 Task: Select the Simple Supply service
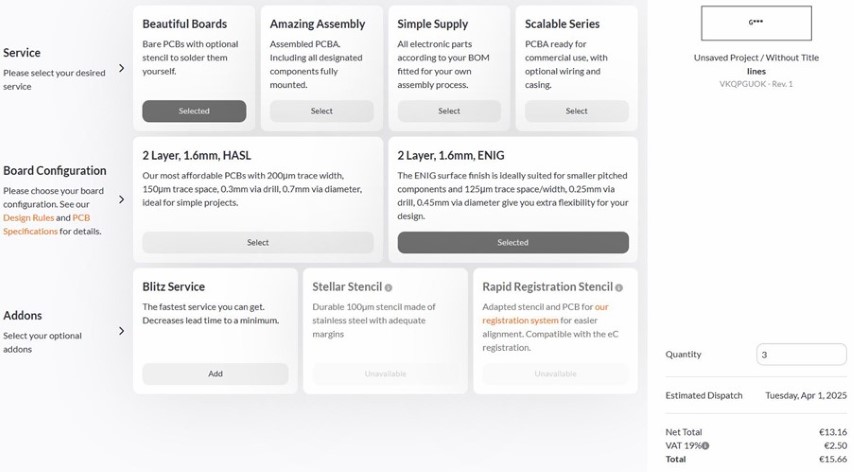(x=449, y=111)
